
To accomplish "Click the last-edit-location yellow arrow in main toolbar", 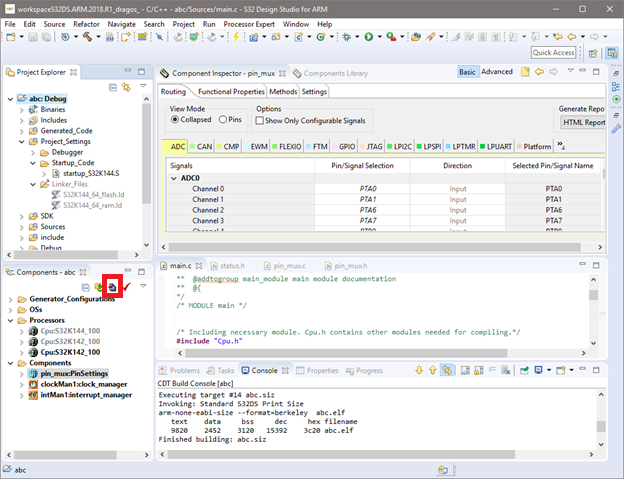I will pos(558,37).
